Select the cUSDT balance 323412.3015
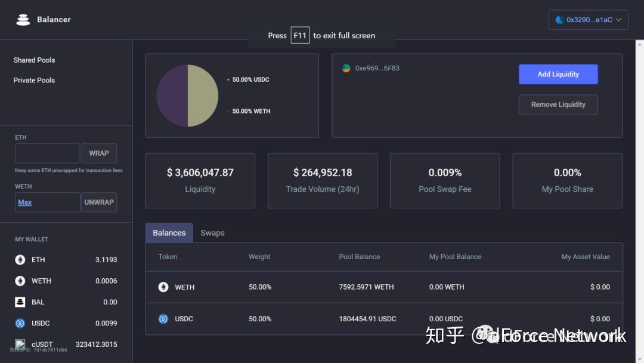Screen dimensions: 644x363 click(x=96, y=344)
